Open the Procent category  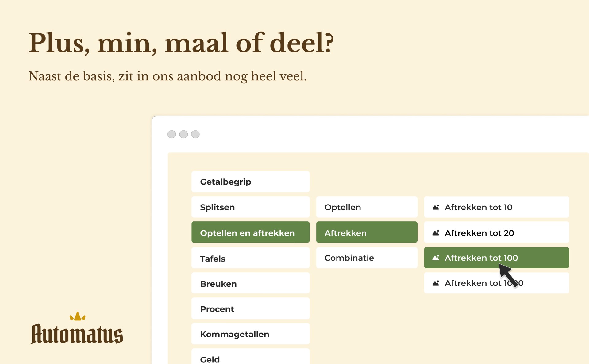(250, 308)
